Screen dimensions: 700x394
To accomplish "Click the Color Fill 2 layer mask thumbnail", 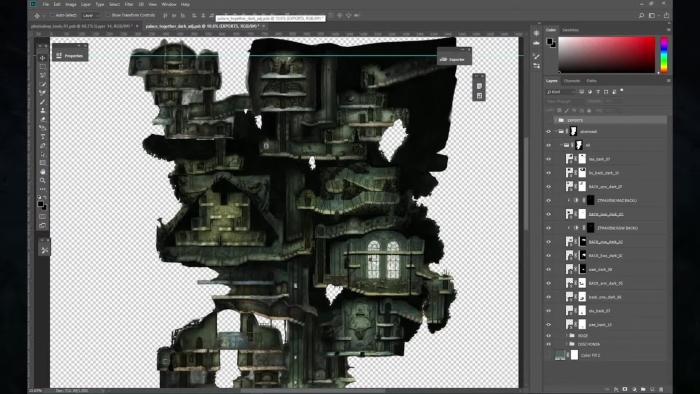I will point(575,355).
